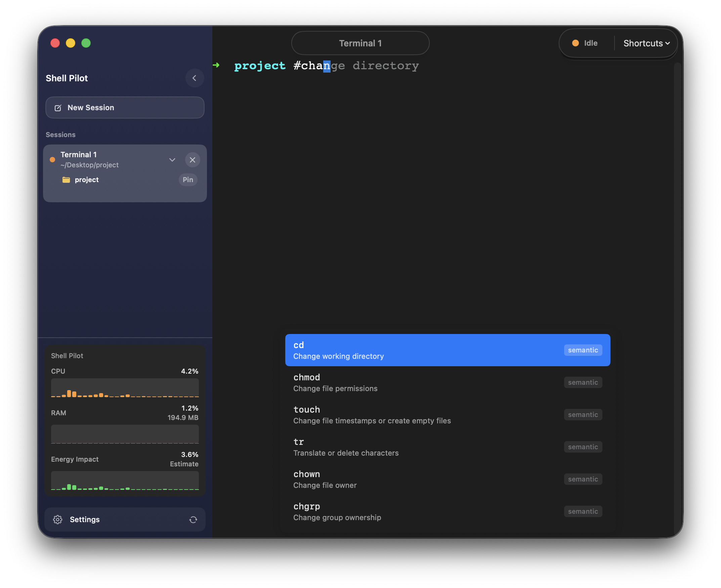Choose the tr suggestion
The width and height of the screenshot is (721, 588).
pos(448,447)
